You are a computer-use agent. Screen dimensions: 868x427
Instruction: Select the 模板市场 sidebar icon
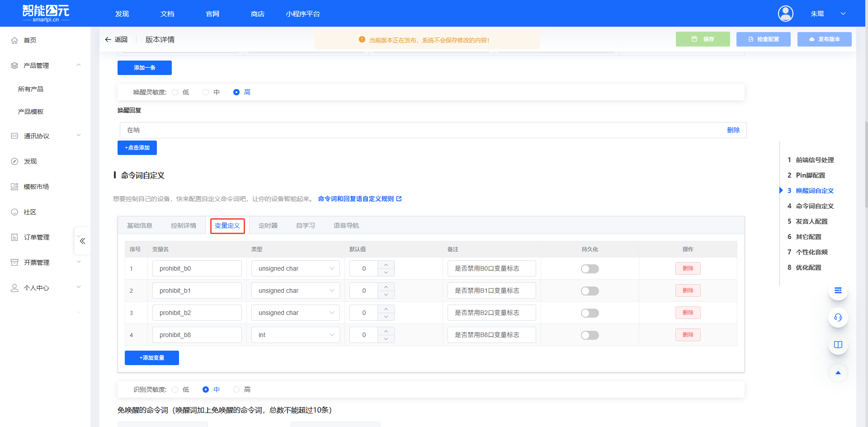click(14, 186)
